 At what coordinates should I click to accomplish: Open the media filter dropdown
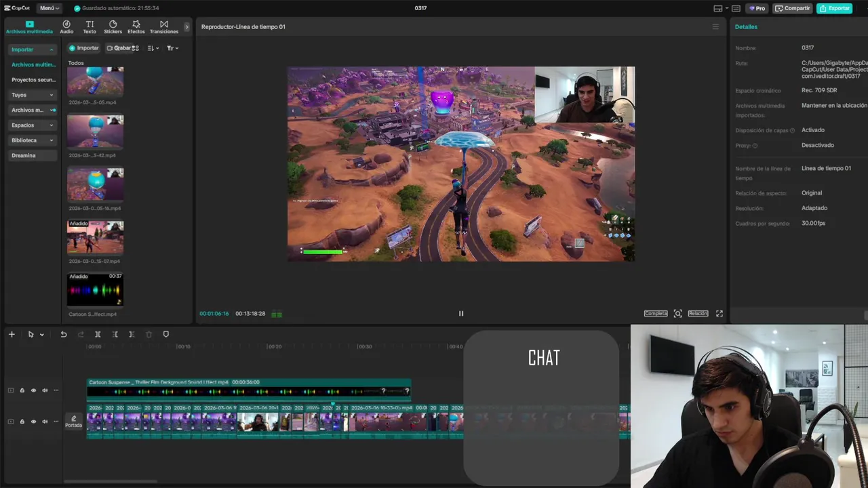(x=172, y=48)
